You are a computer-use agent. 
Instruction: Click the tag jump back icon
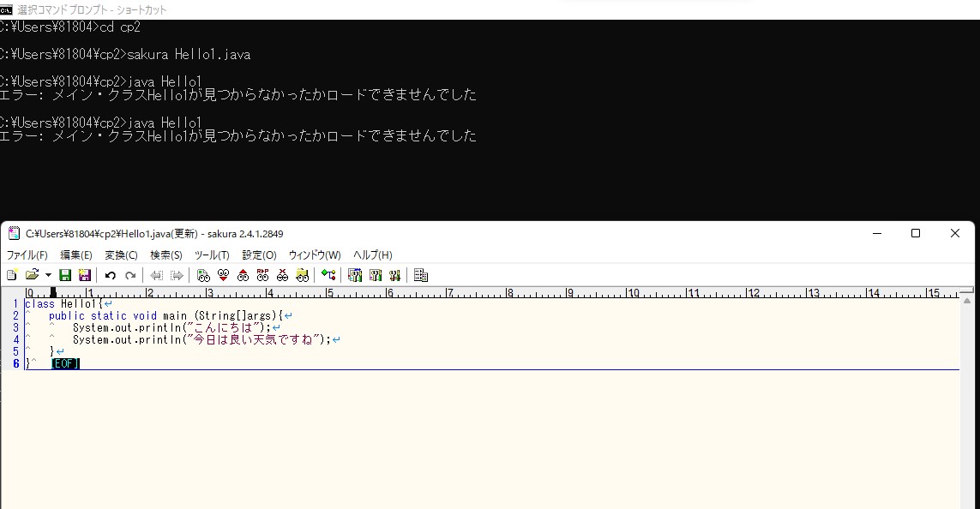pos(157,275)
